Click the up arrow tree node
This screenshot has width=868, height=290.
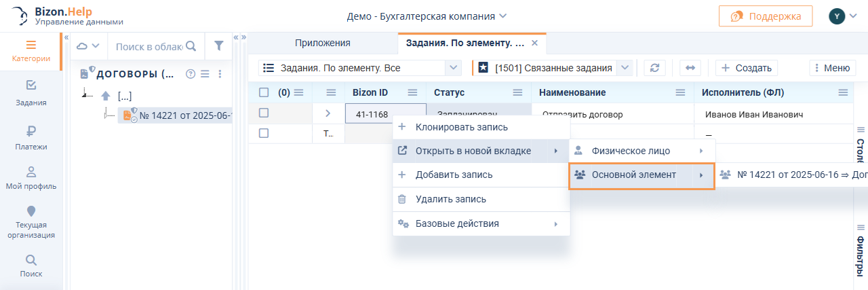[106, 96]
